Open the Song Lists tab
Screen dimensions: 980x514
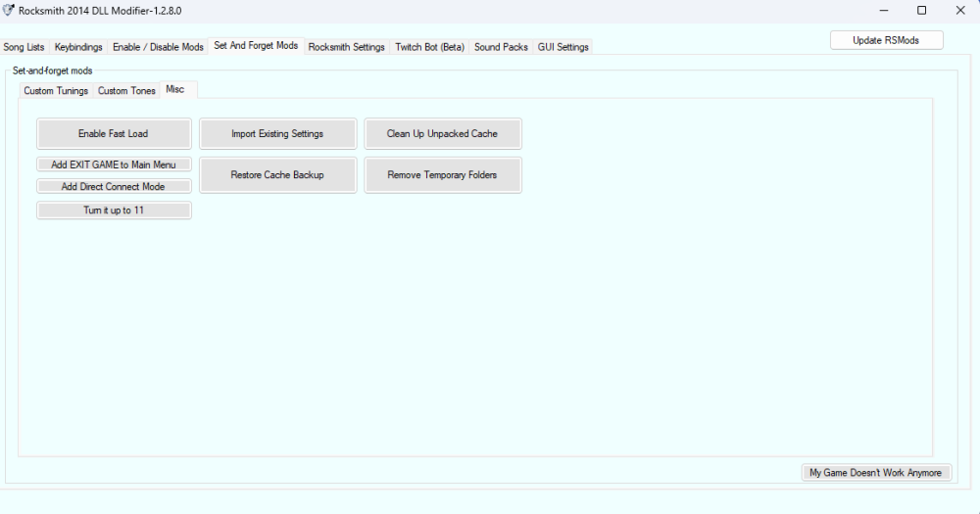click(24, 47)
